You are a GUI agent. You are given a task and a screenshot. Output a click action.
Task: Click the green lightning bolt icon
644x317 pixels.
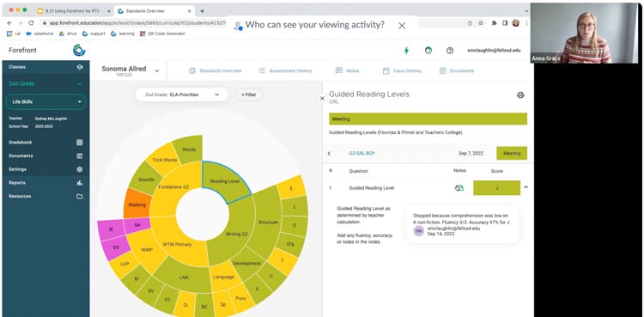click(x=407, y=50)
